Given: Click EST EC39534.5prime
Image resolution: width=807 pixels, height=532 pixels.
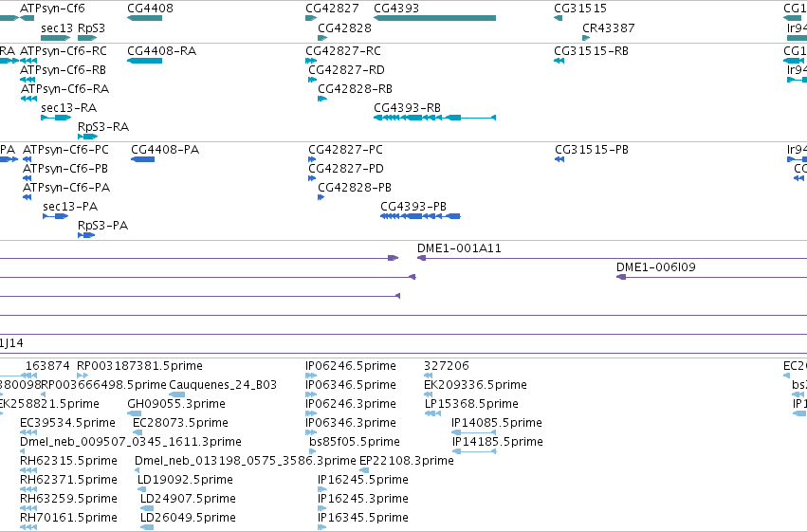Looking at the screenshot, I should click(67, 424).
